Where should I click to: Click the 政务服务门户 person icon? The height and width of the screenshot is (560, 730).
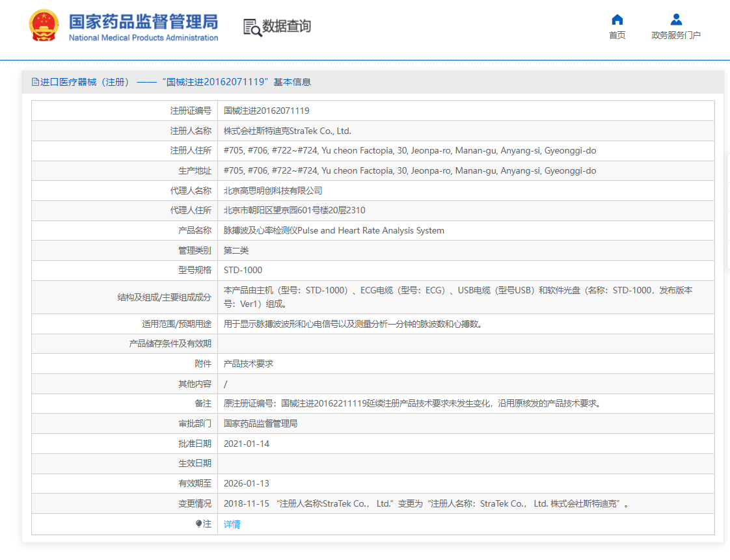(675, 20)
